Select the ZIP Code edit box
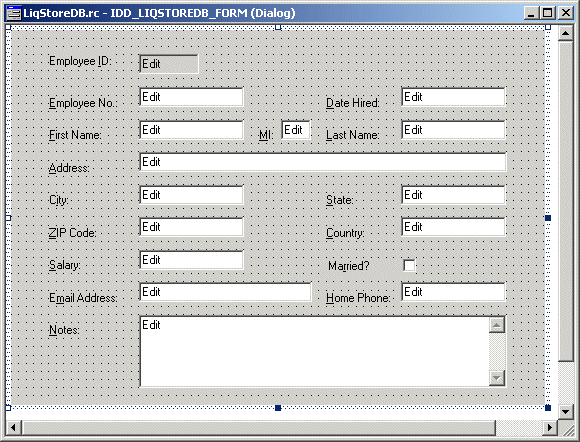 191,227
